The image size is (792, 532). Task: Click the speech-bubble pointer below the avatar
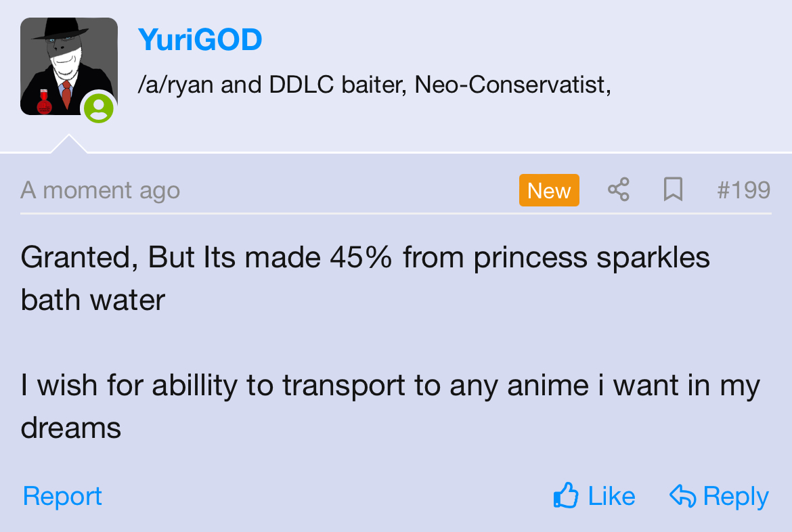[68, 144]
